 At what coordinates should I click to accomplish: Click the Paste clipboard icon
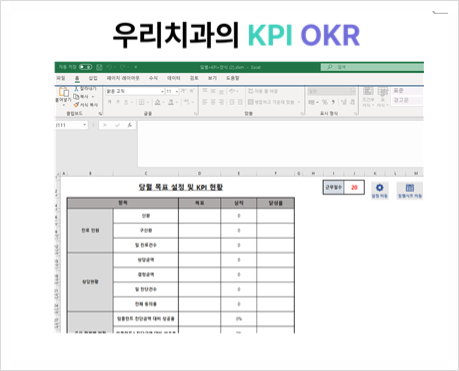(63, 92)
